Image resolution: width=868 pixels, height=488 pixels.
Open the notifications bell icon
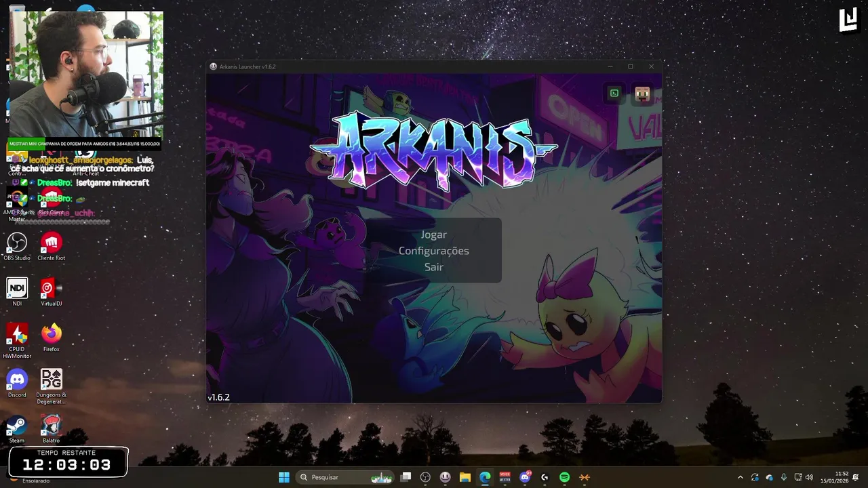click(856, 477)
